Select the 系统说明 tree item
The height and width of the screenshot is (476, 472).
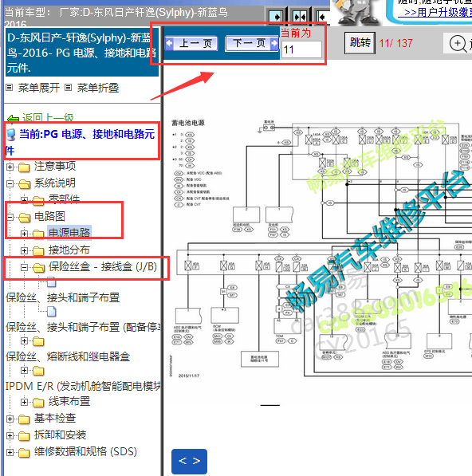[55, 183]
